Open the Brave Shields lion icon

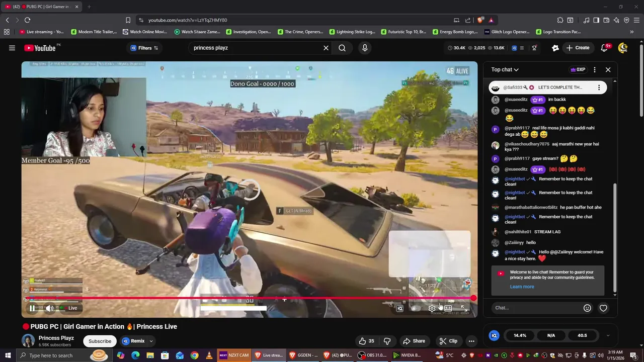pyautogui.click(x=480, y=20)
